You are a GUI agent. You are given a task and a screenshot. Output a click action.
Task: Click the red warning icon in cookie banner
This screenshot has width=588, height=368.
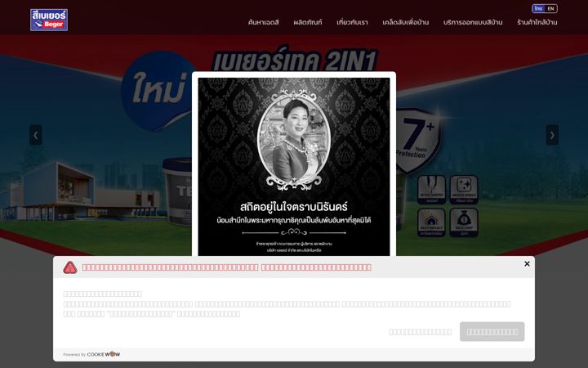[70, 267]
